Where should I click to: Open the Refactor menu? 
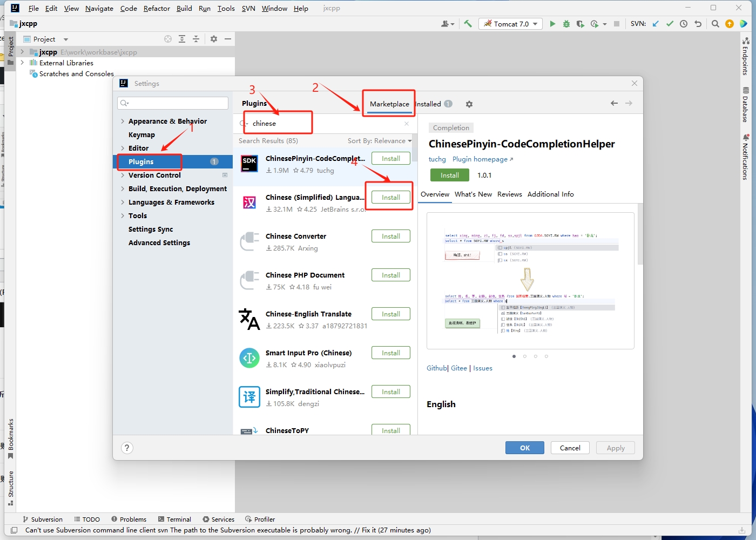pos(157,8)
